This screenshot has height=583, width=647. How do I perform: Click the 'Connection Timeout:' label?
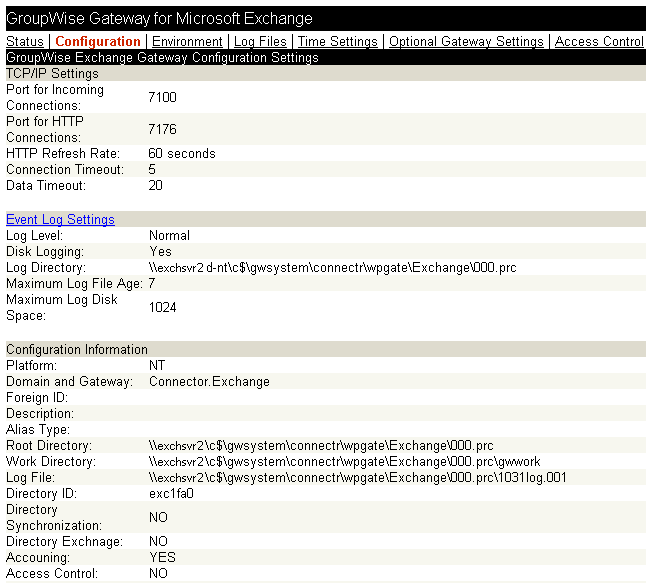coord(65,169)
